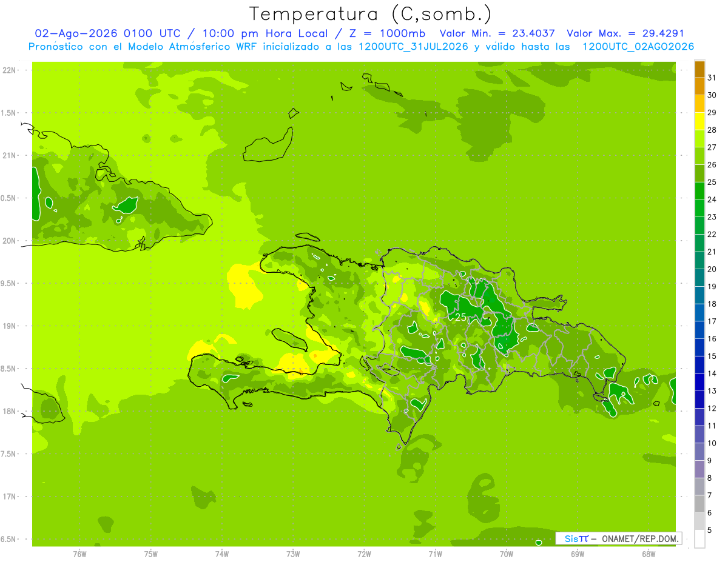
Task: Click the '69W' longitude axis label
Action: click(x=577, y=554)
